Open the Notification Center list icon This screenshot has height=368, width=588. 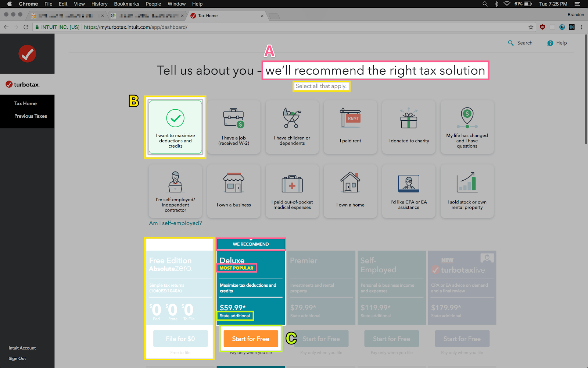(577, 4)
